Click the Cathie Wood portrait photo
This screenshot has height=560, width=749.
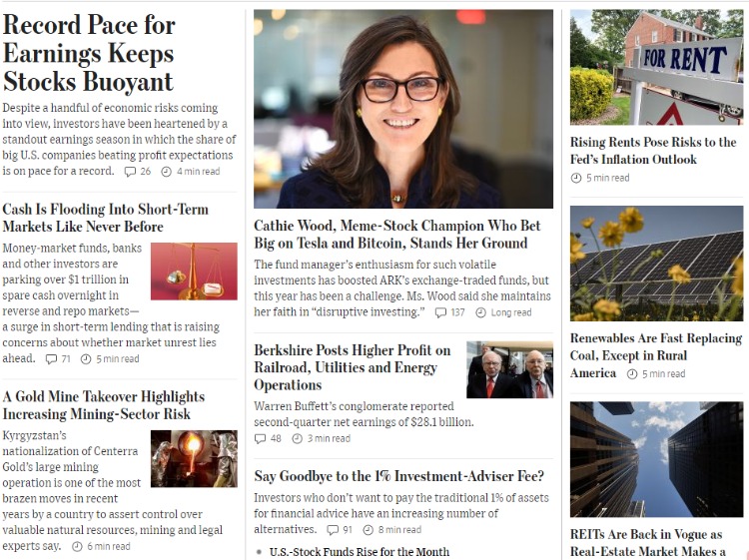coord(403,109)
